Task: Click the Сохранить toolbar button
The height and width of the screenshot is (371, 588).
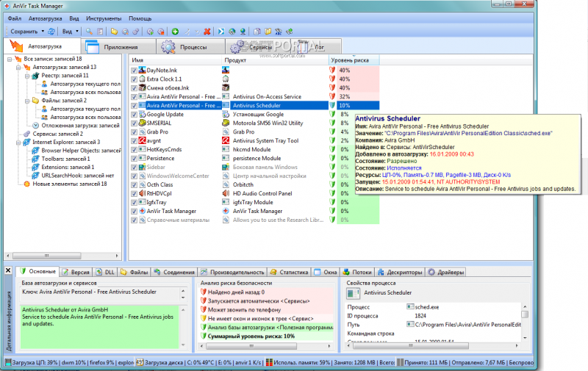Action: [x=24, y=32]
